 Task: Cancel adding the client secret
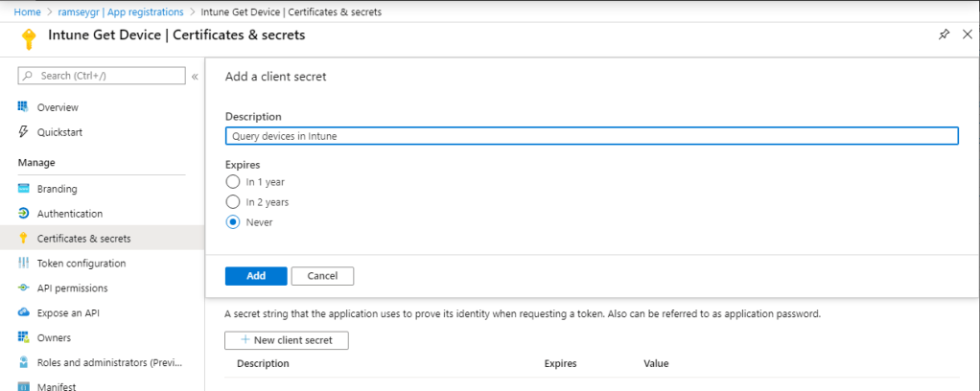coord(322,276)
